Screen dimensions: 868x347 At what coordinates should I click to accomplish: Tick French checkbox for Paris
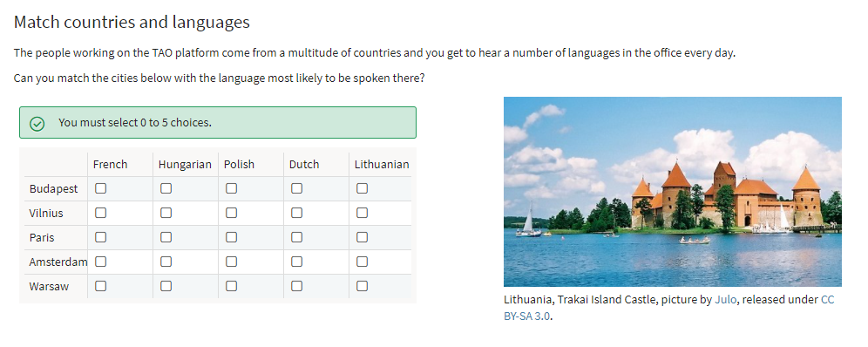[101, 237]
